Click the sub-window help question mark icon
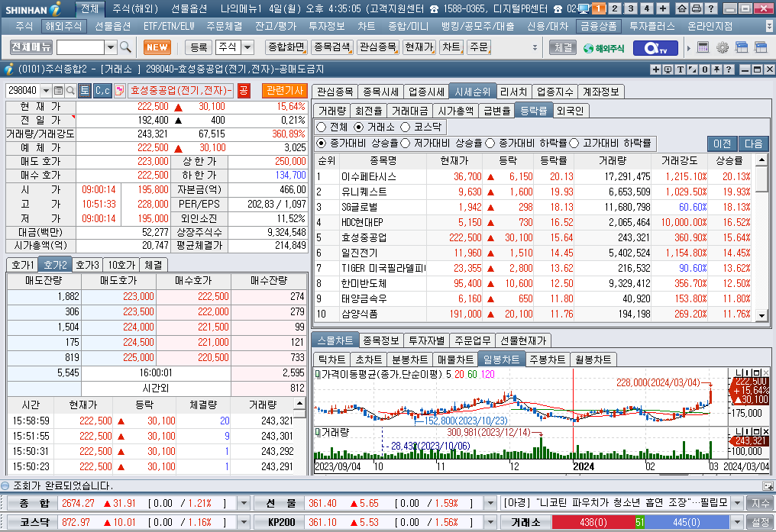The width and height of the screenshot is (776, 532). 729,69
